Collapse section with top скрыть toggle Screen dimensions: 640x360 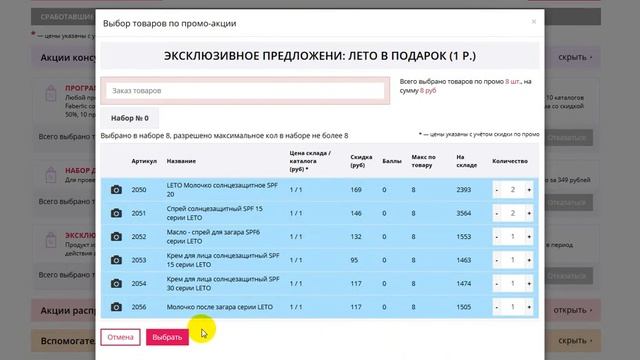click(x=575, y=57)
